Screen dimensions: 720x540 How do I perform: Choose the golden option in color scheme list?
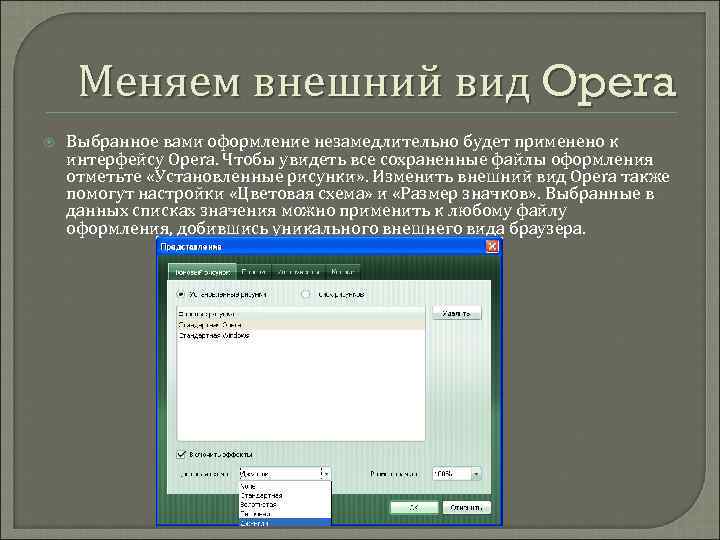point(285,505)
